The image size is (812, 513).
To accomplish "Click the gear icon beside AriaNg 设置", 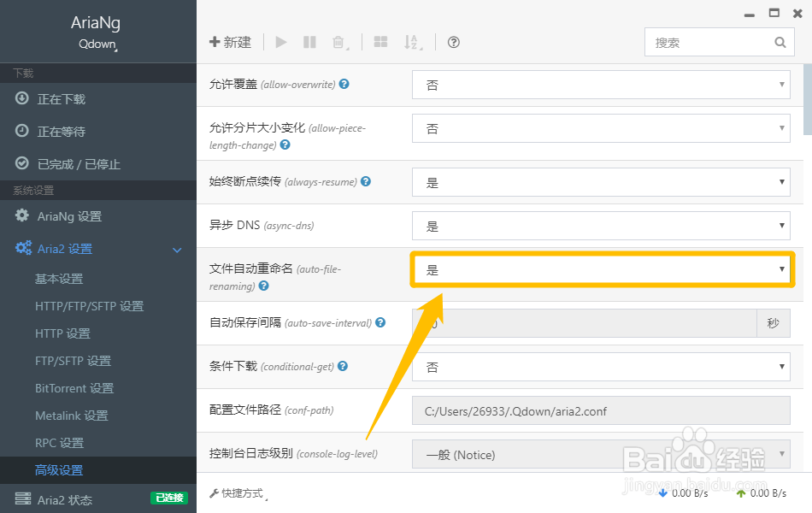I will 21,215.
